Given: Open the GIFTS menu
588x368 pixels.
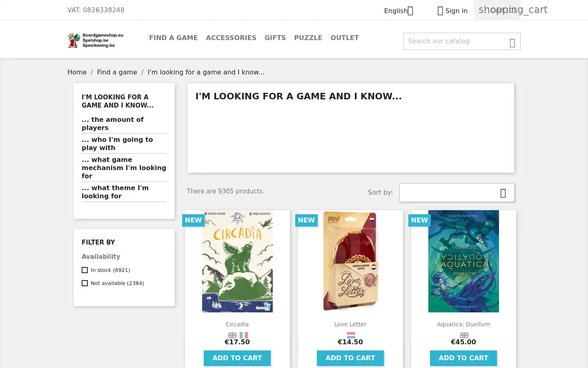Looking at the screenshot, I should click(x=275, y=38).
